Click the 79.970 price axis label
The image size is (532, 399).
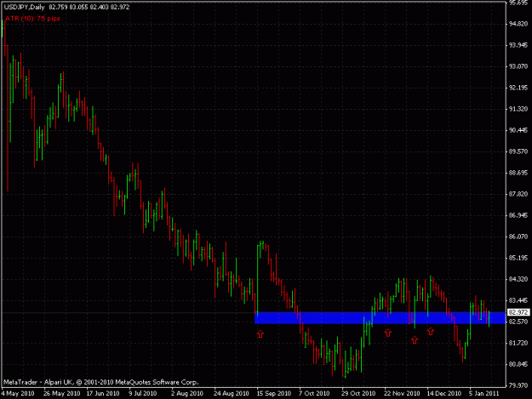(518, 385)
